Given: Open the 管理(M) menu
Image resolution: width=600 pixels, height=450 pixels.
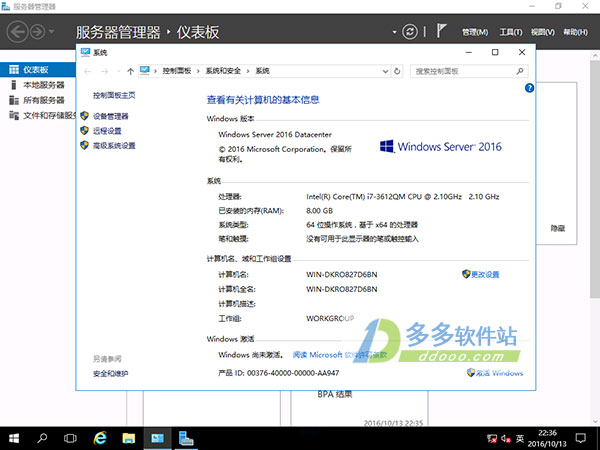Looking at the screenshot, I should click(x=475, y=32).
